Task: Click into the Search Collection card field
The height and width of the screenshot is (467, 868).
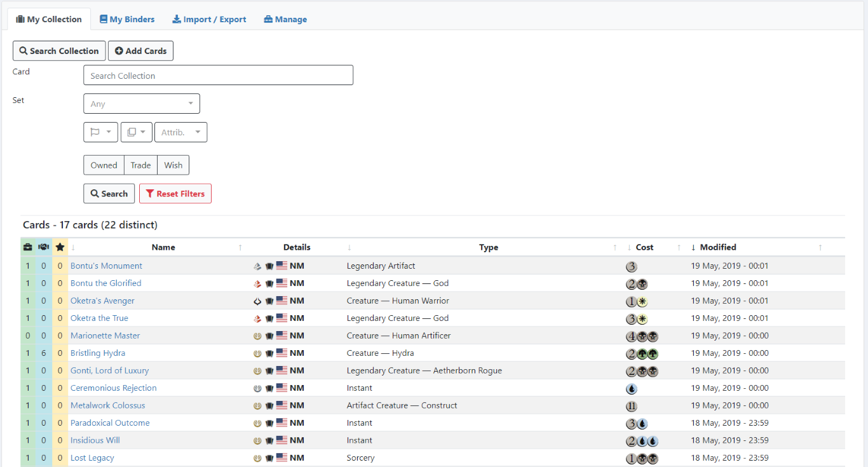Action: coord(218,75)
